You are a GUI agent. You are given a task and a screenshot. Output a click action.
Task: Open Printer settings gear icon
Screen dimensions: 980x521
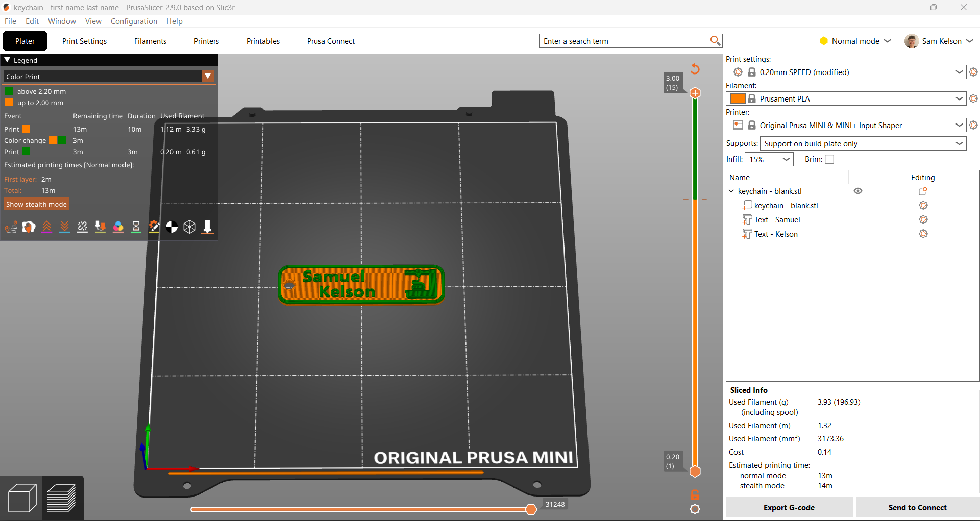[973, 125]
